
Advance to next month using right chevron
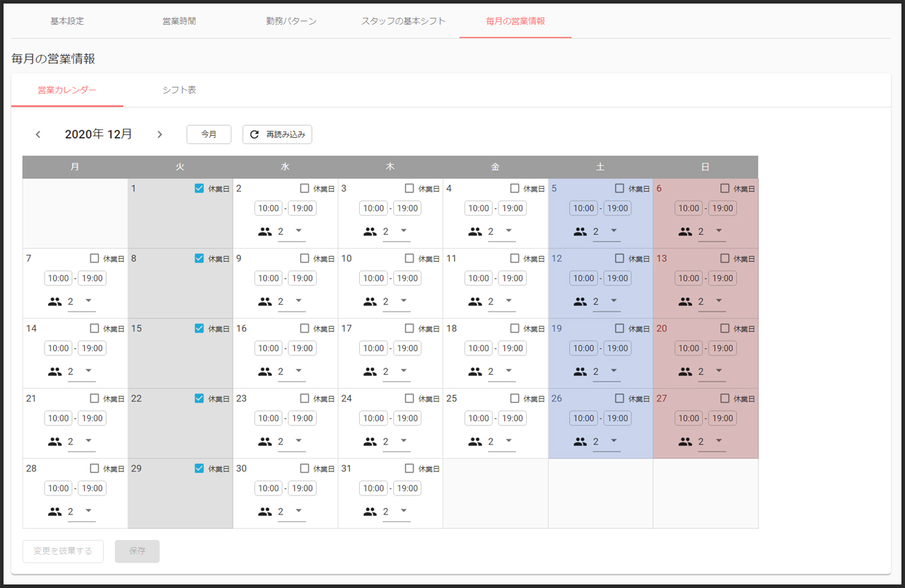coord(160,134)
